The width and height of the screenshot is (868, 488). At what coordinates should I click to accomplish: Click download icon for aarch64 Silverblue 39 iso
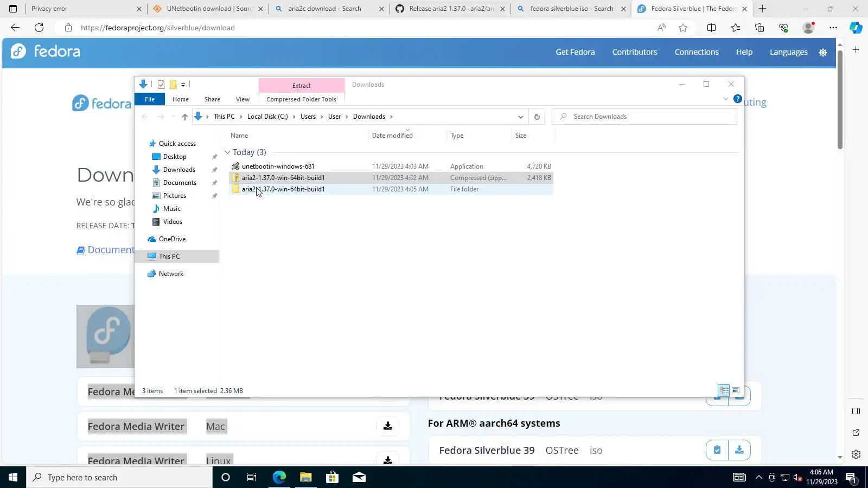point(739,450)
